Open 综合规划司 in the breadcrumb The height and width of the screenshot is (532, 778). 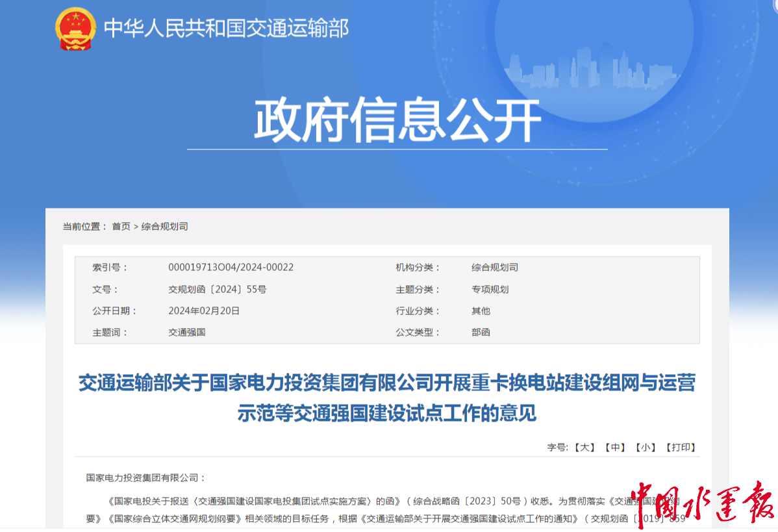(x=165, y=227)
